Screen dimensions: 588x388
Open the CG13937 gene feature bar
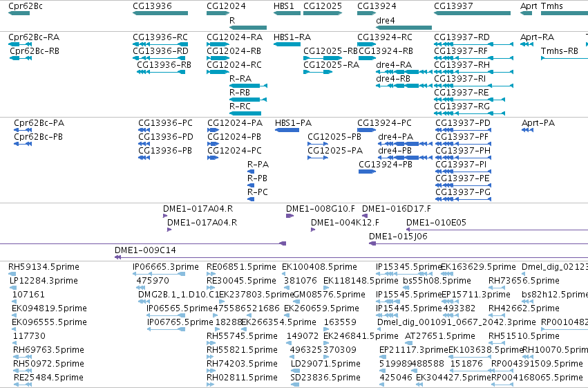tap(472, 13)
